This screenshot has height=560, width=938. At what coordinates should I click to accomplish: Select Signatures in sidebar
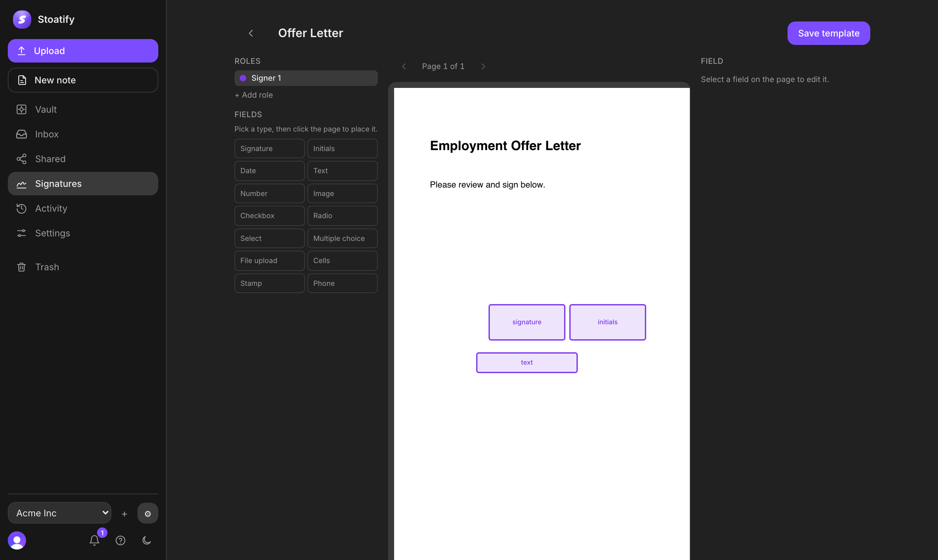point(83,184)
